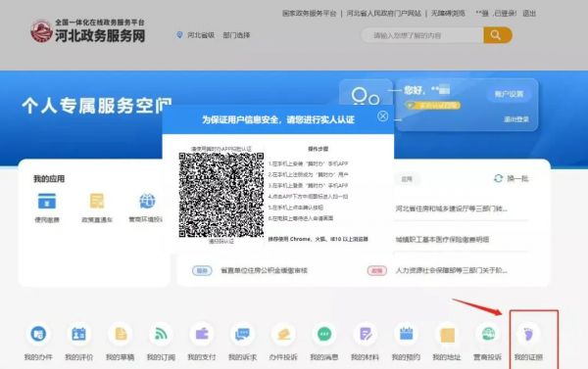Open 我的证照 footprint icon
Viewport: 588px width, 369px height.
point(528,334)
